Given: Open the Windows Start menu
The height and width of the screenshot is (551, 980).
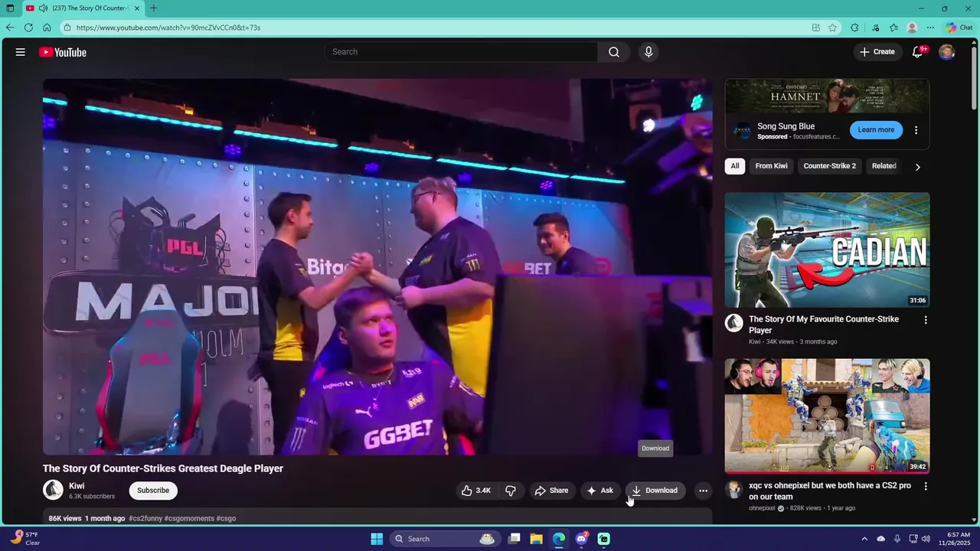Looking at the screenshot, I should coord(377,539).
